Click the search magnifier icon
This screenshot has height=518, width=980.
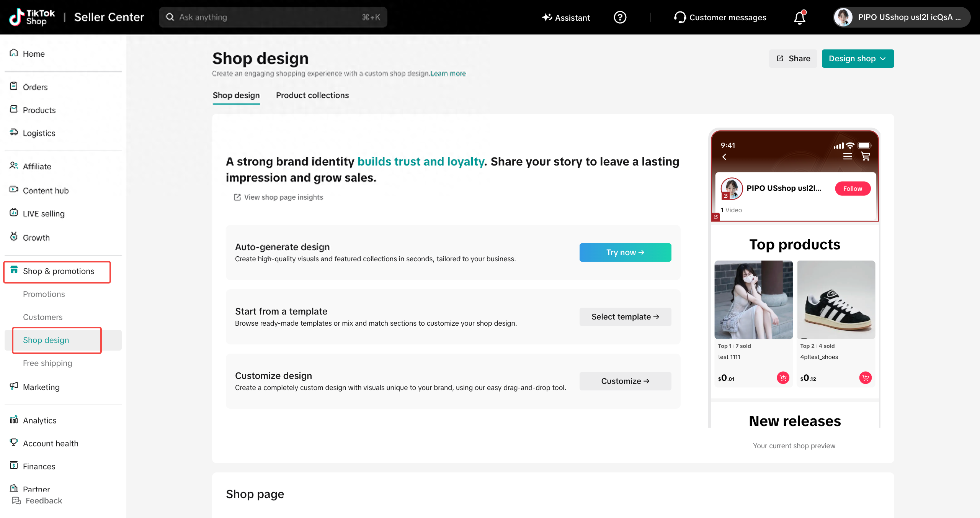point(170,17)
